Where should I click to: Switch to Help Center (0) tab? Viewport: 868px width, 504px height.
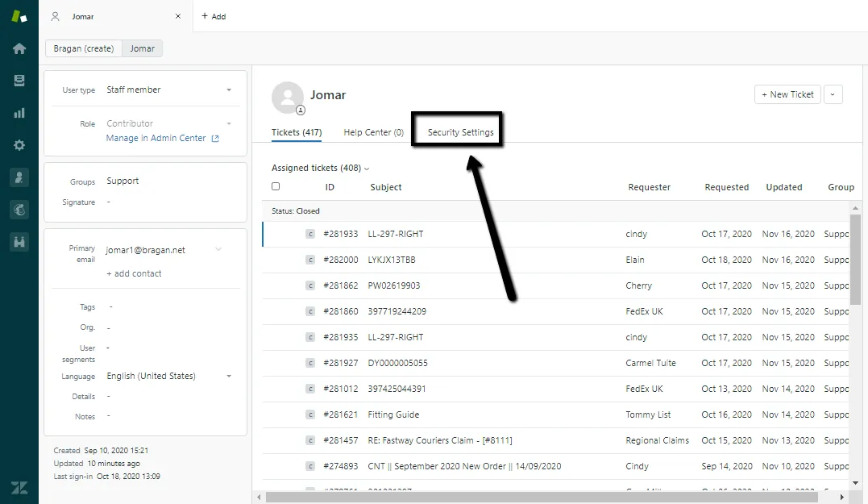(x=374, y=132)
